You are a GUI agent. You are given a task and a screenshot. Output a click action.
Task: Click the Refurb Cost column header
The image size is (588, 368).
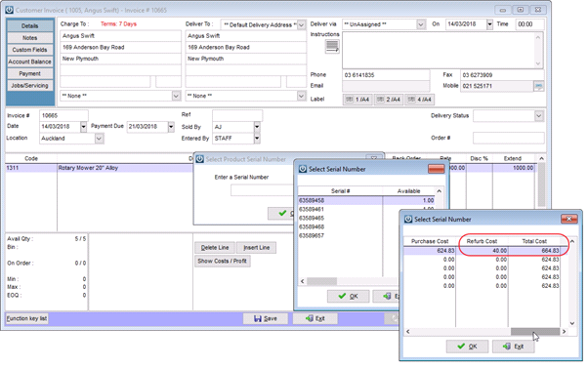click(x=482, y=241)
